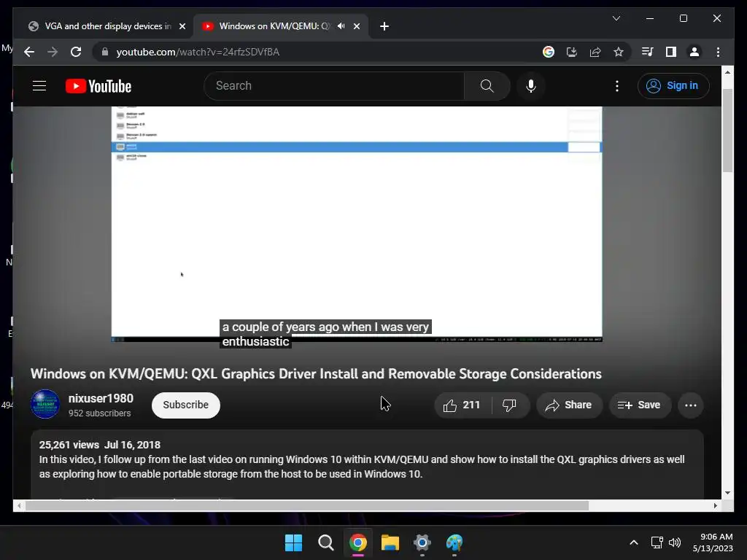Go forward in browser history
Image resolution: width=747 pixels, height=560 pixels.
[x=53, y=52]
